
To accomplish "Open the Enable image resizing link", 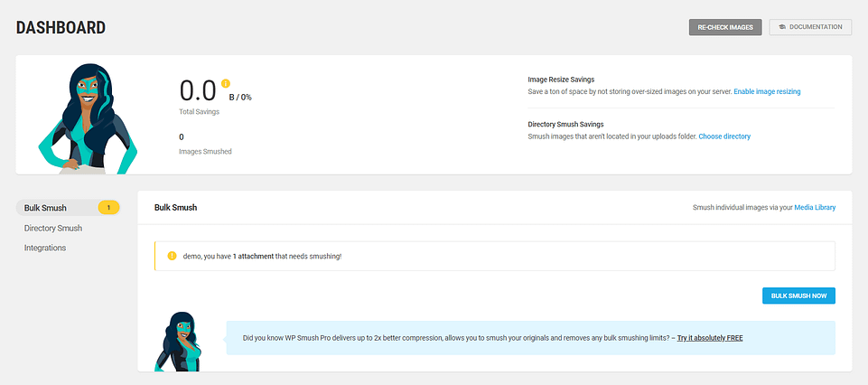I will click(x=767, y=91).
